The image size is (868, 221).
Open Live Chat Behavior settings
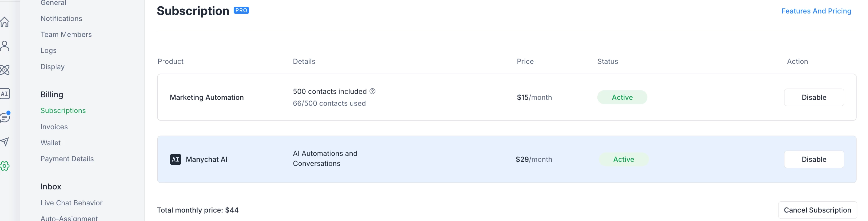71,203
